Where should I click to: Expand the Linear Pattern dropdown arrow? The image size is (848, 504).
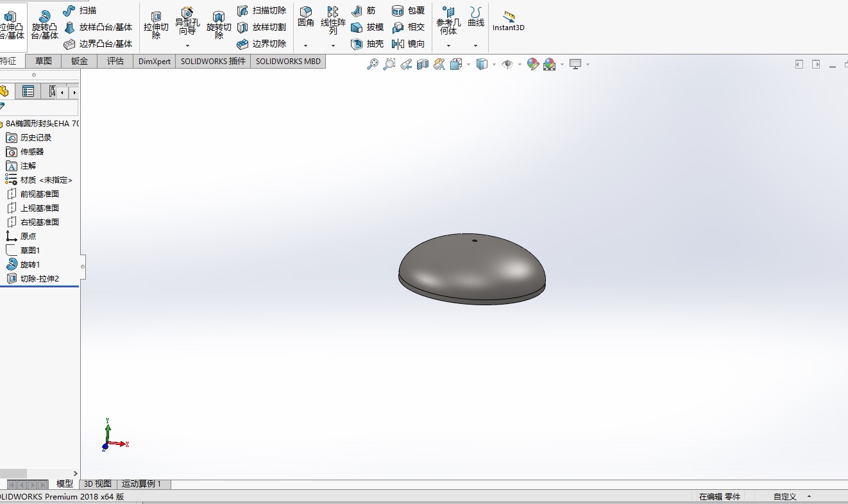click(x=333, y=46)
